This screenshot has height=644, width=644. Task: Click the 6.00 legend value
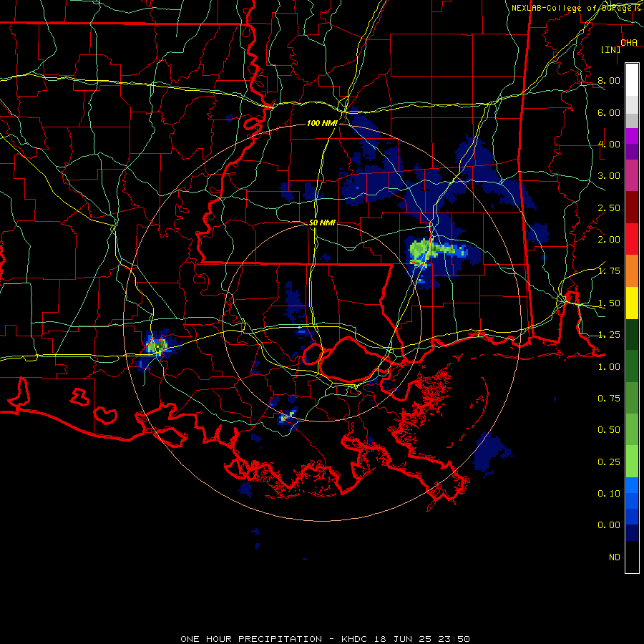pyautogui.click(x=609, y=112)
